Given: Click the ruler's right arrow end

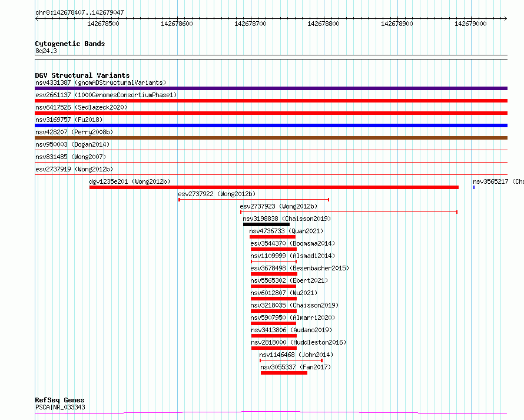Looking at the screenshot, I should (x=506, y=18).
